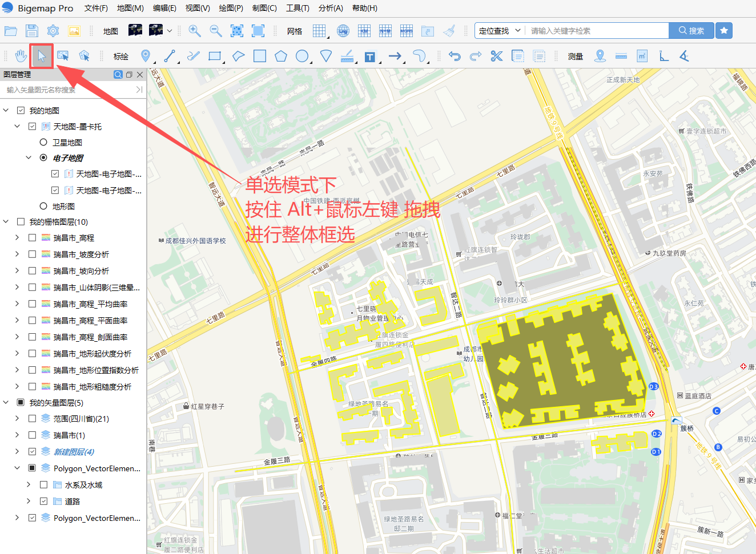Screen dimensions: 756x554
Task: Check the 我的栅格图层(10) checkbox
Action: pyautogui.click(x=21, y=221)
